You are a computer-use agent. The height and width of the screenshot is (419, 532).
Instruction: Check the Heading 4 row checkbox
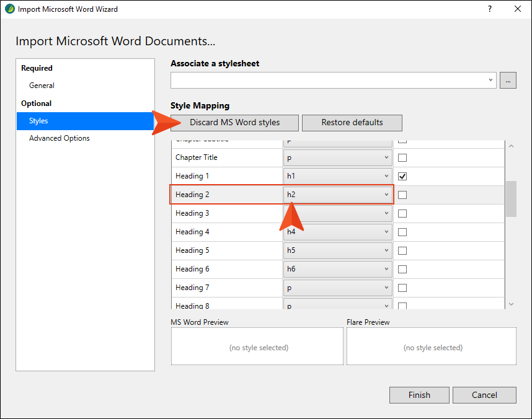pos(402,232)
